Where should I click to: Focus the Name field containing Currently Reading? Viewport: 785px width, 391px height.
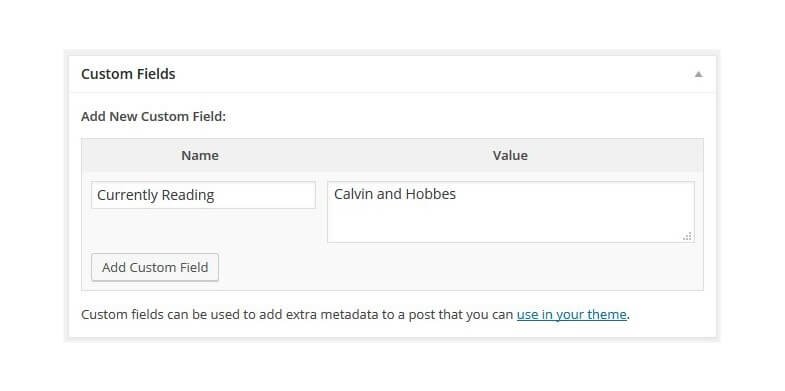(203, 195)
